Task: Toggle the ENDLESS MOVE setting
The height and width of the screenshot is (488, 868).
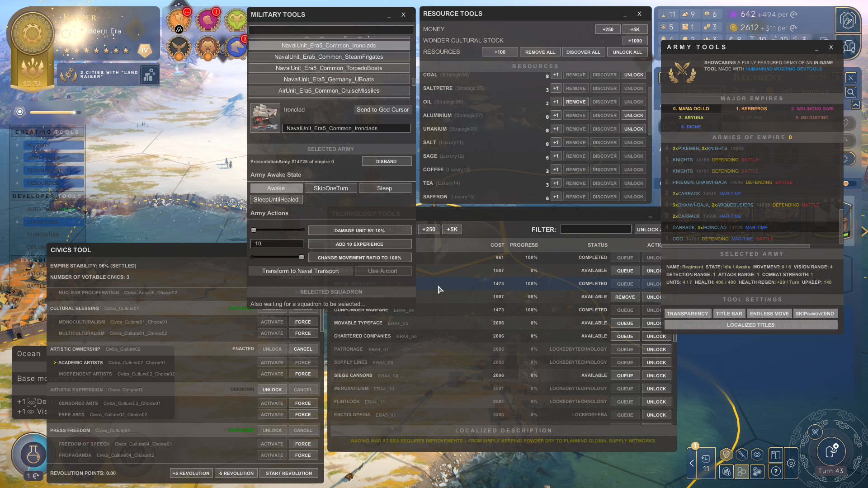Action: click(x=769, y=314)
